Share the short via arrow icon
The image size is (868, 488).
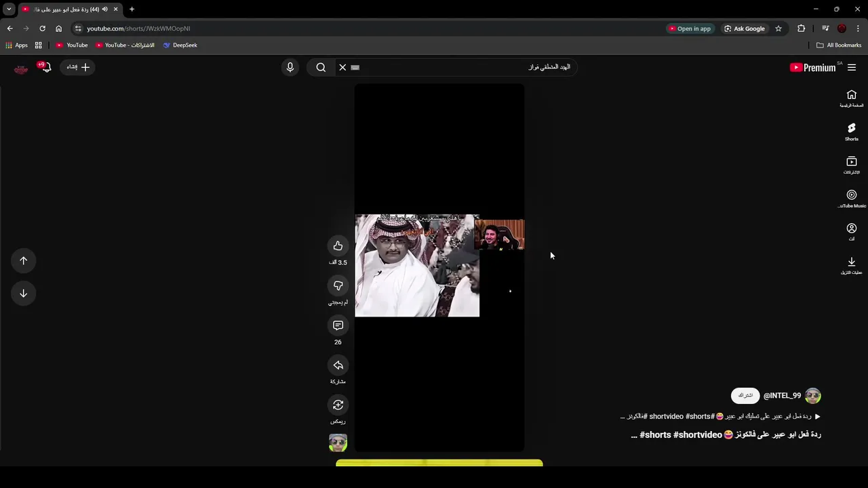point(338,365)
